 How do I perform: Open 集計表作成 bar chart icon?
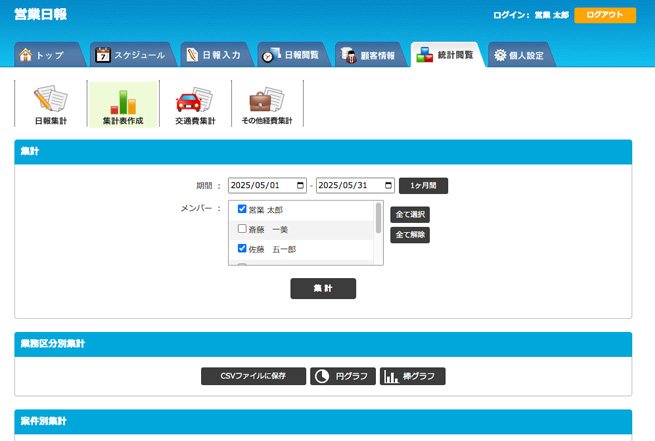[x=123, y=102]
